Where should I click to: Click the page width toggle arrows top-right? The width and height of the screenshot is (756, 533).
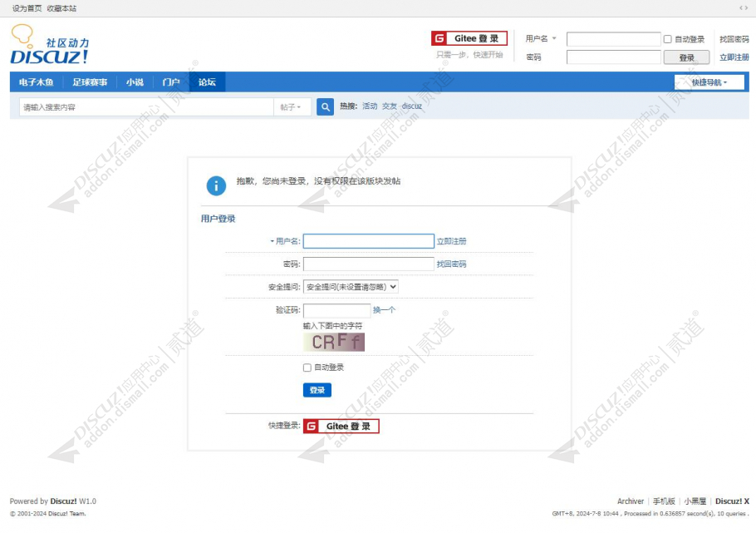(744, 7)
